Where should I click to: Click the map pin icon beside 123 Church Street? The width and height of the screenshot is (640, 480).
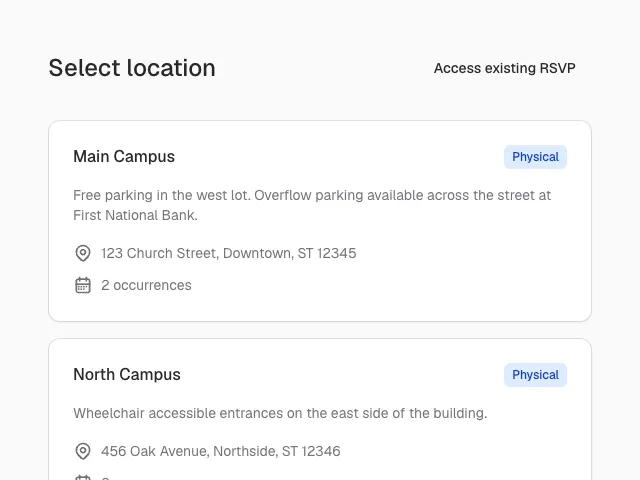pyautogui.click(x=83, y=253)
